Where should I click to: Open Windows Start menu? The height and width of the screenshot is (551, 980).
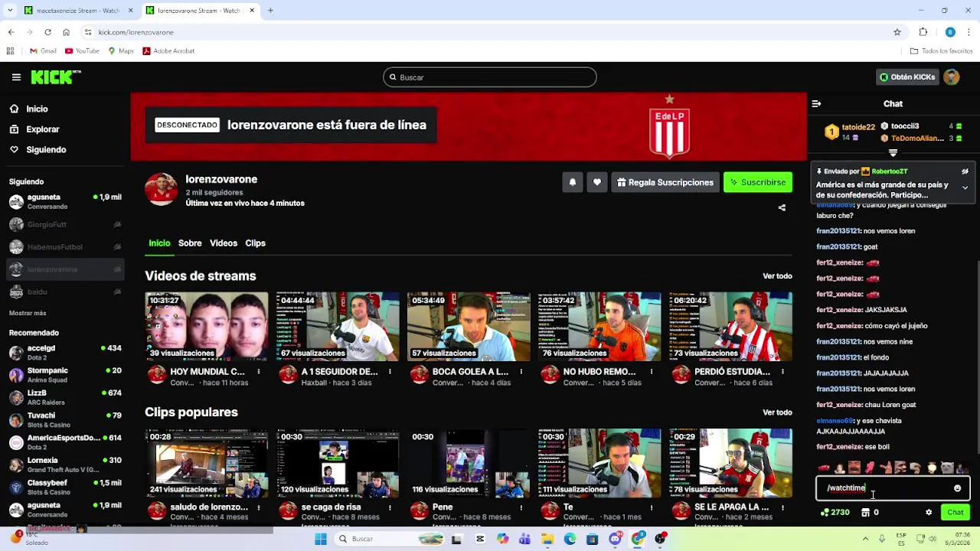(x=321, y=540)
